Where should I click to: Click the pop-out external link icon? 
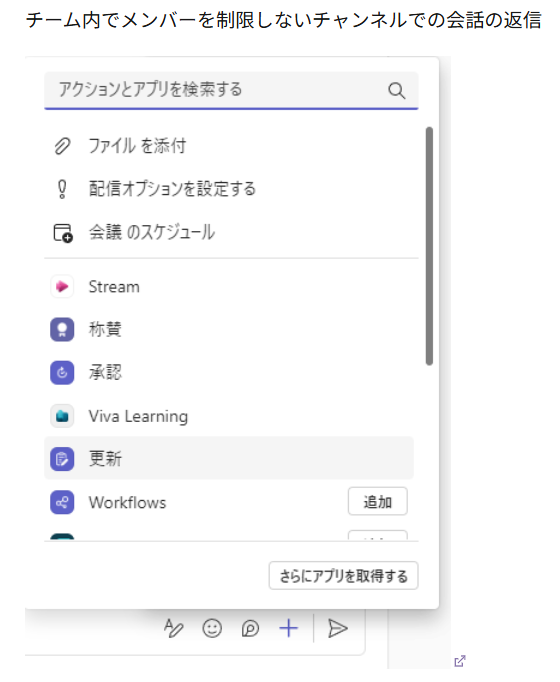pos(460,661)
